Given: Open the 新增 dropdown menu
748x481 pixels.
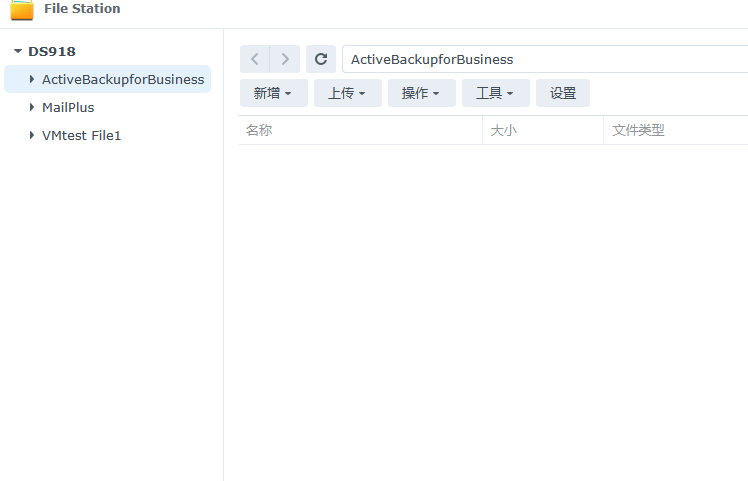Looking at the screenshot, I should 273,93.
